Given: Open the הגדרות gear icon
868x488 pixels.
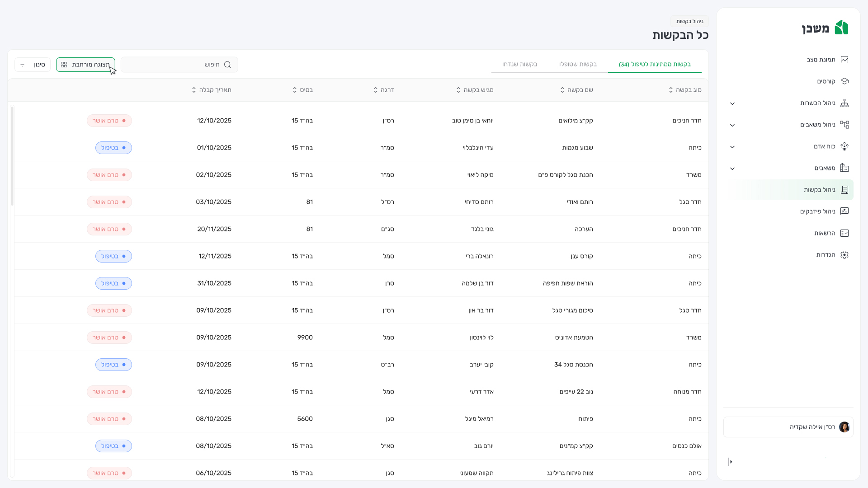Looking at the screenshot, I should pos(844,255).
